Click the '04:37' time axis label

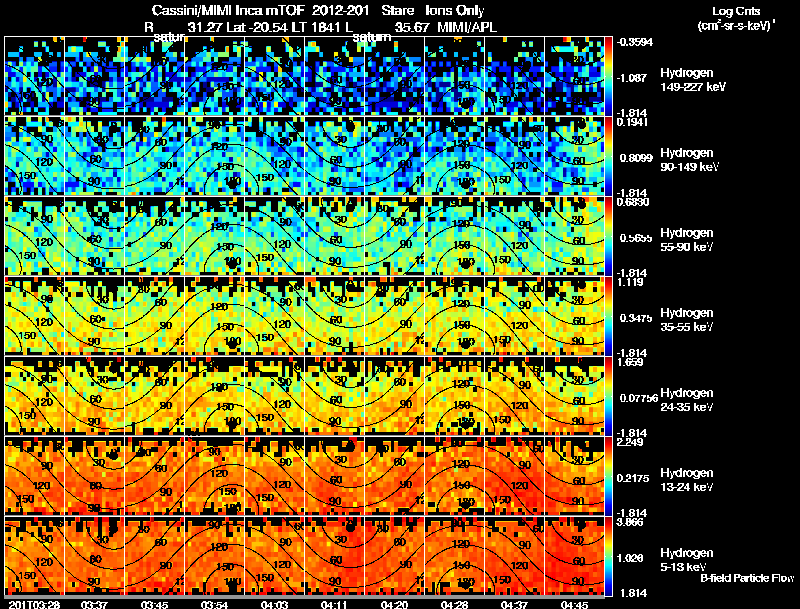point(515,604)
